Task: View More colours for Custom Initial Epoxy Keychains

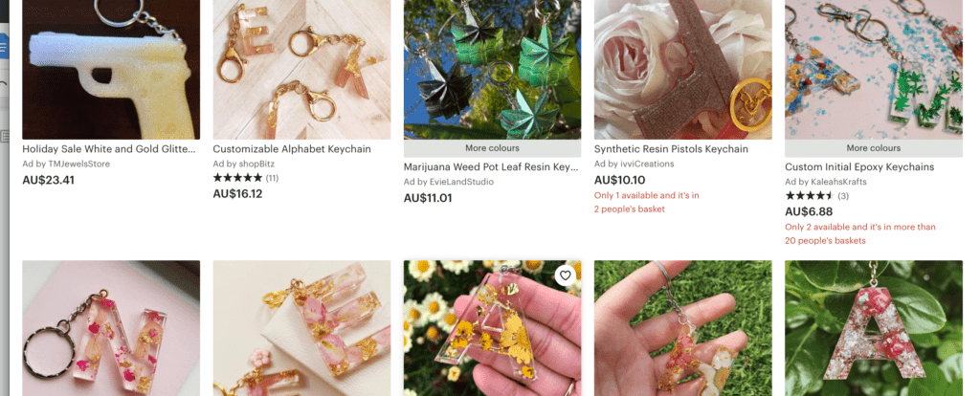Action: [873, 148]
